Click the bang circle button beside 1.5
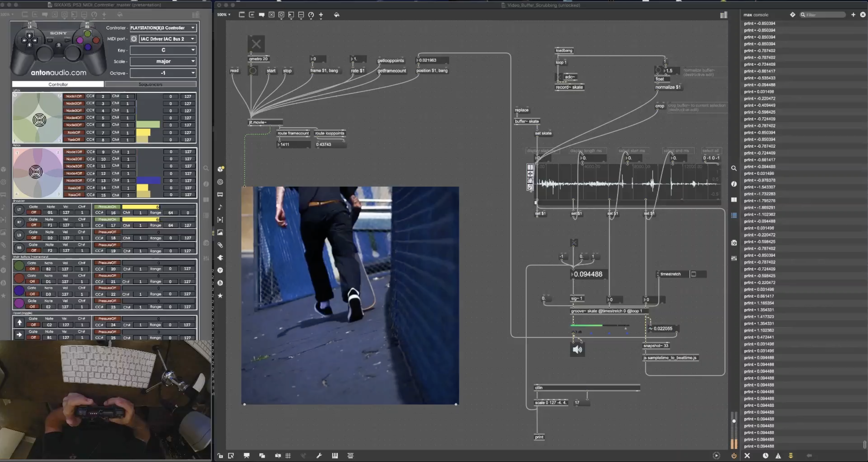This screenshot has width=868, height=462. click(x=658, y=71)
